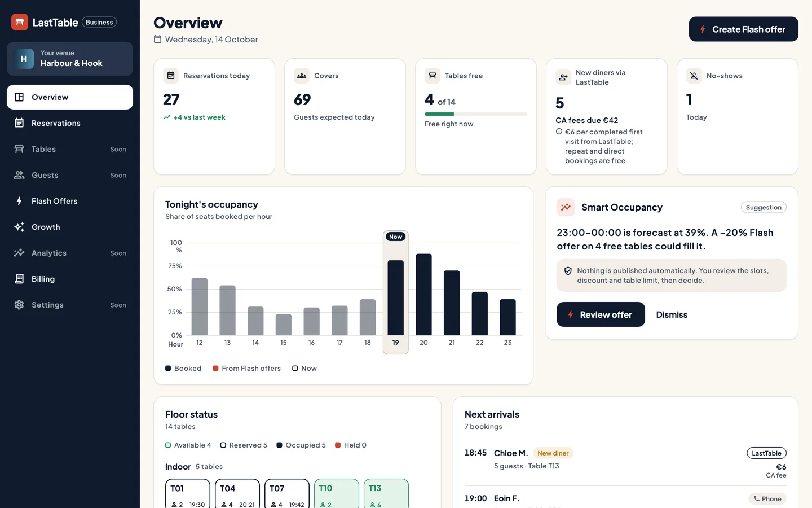The height and width of the screenshot is (508, 812).
Task: Click the Create Flash offer button
Action: (x=743, y=29)
